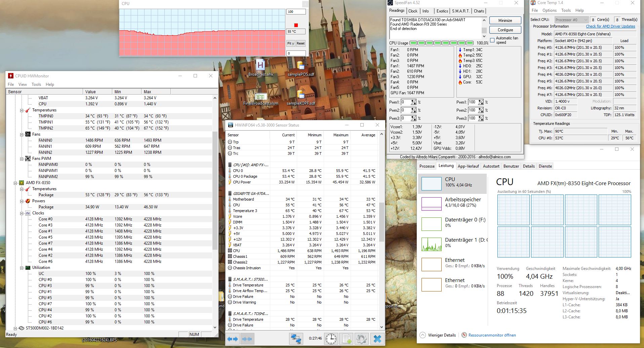Click the upper limit field showing 100 on CPU graph
644x348 pixels.
pyautogui.click(x=296, y=12)
